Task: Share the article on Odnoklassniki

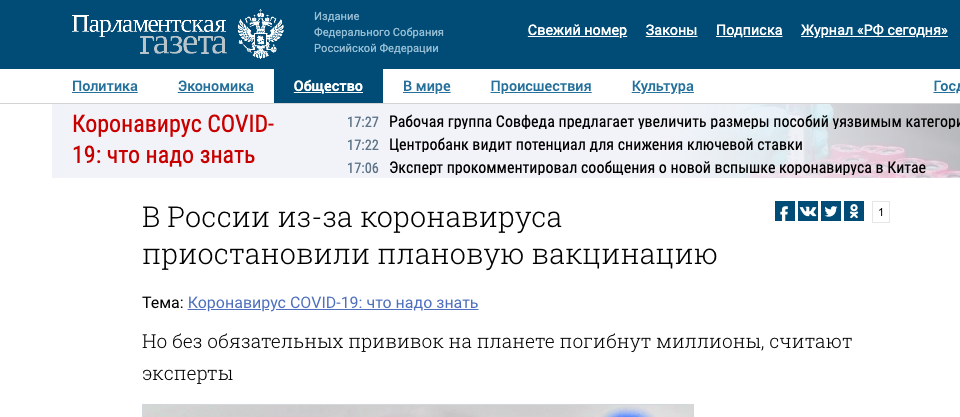Action: 854,211
